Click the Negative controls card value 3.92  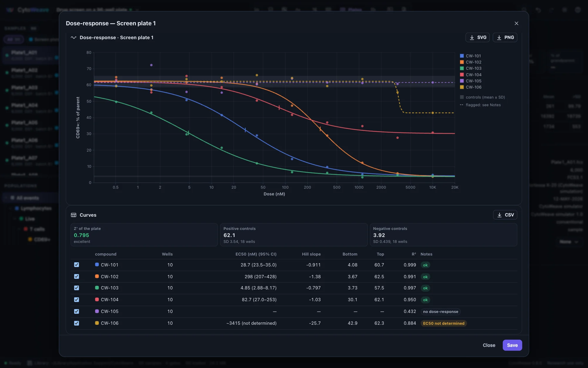click(379, 235)
